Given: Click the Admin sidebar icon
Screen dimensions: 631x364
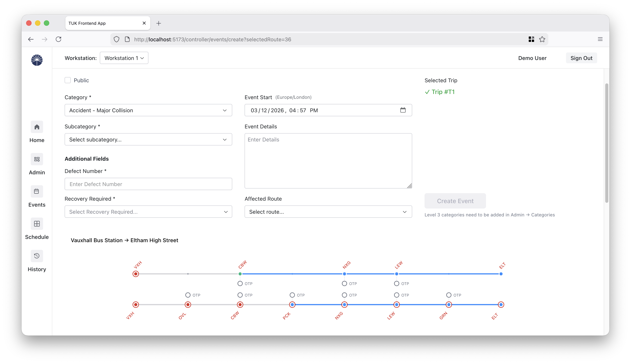Looking at the screenshot, I should [37, 159].
